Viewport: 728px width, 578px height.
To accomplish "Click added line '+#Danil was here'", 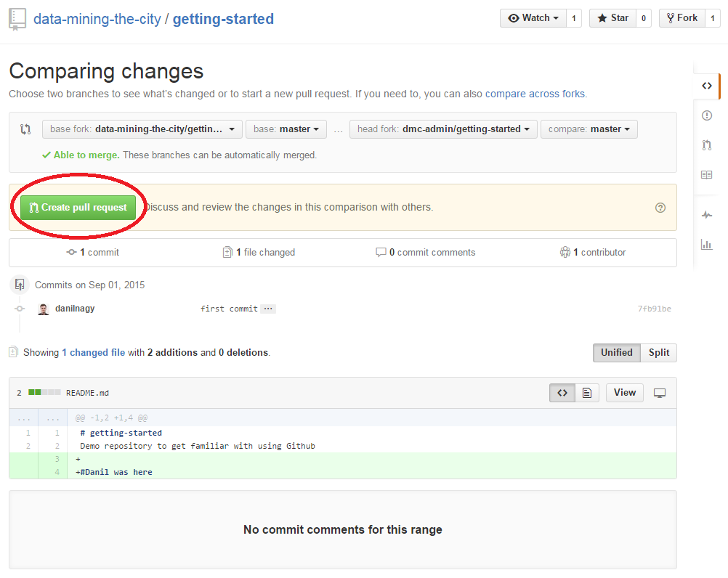I will click(x=114, y=472).
